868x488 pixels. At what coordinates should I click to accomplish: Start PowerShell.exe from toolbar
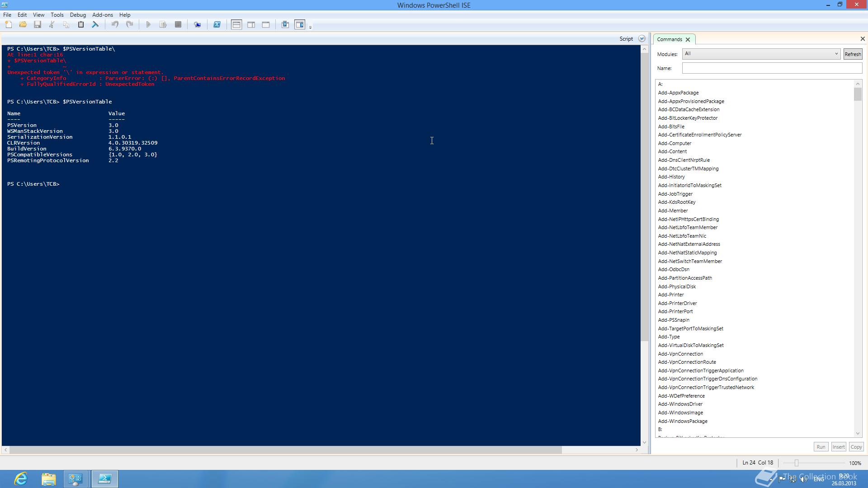click(217, 25)
